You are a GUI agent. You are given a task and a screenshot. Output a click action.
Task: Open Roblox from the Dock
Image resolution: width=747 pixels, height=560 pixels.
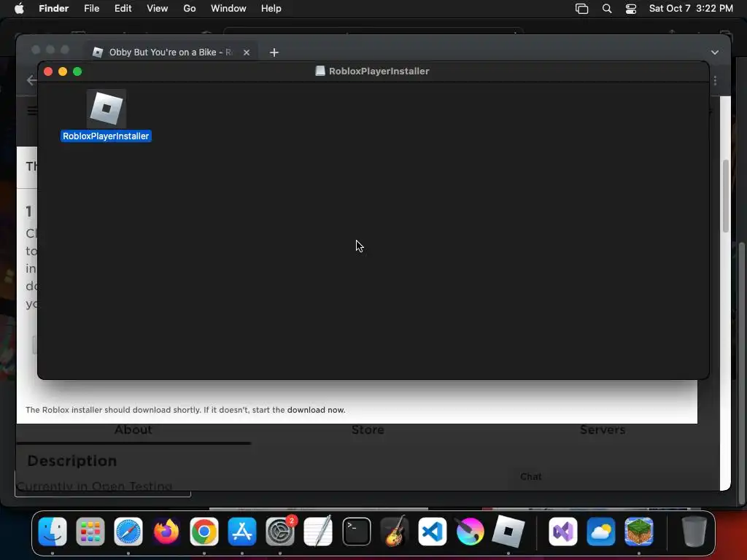coord(508,532)
